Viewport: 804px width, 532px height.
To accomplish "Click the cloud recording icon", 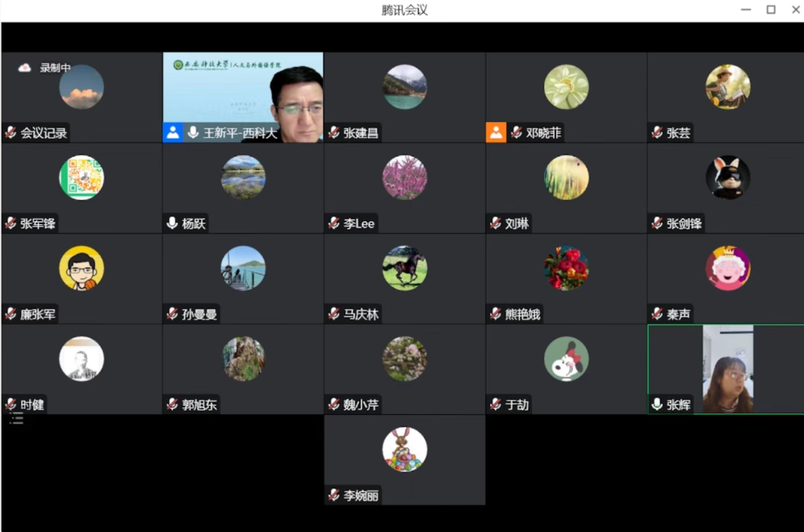I will click(24, 67).
